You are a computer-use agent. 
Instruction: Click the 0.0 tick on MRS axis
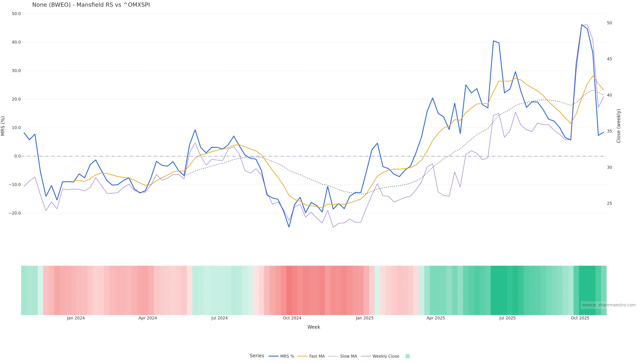click(x=17, y=156)
